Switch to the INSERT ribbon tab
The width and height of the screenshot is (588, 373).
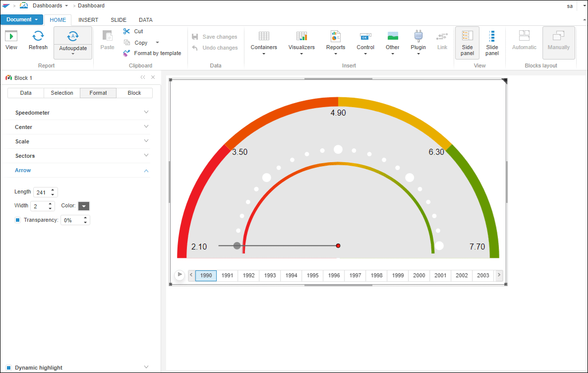[88, 20]
